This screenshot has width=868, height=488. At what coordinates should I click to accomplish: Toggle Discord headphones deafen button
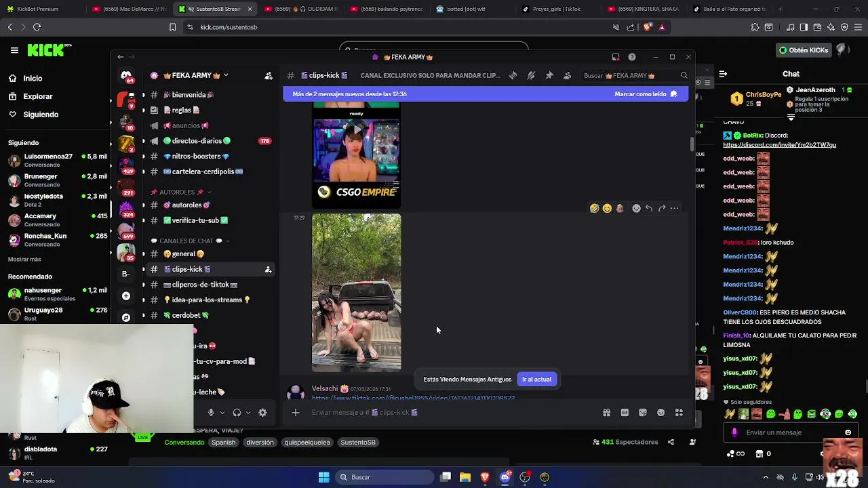coord(237,412)
